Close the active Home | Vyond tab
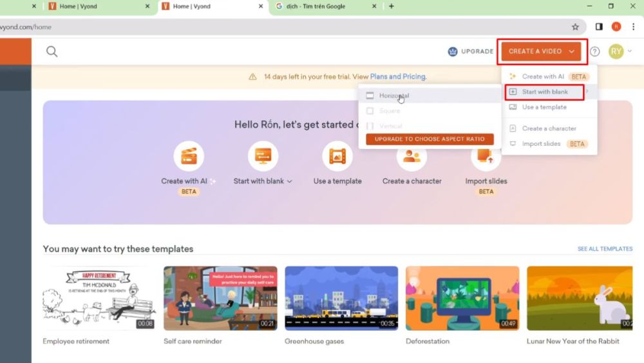The width and height of the screenshot is (644, 363). click(261, 6)
